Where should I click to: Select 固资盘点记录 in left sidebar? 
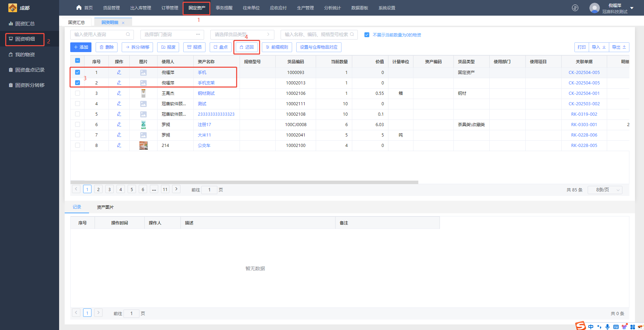coord(30,70)
